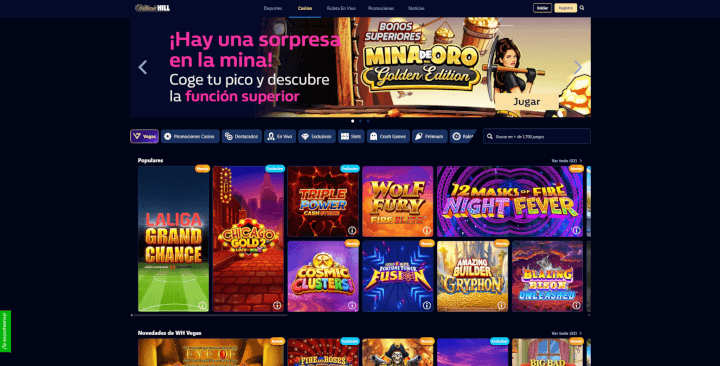The image size is (720, 366).
Task: Show info for Cosmic Clusters
Action: tap(352, 305)
